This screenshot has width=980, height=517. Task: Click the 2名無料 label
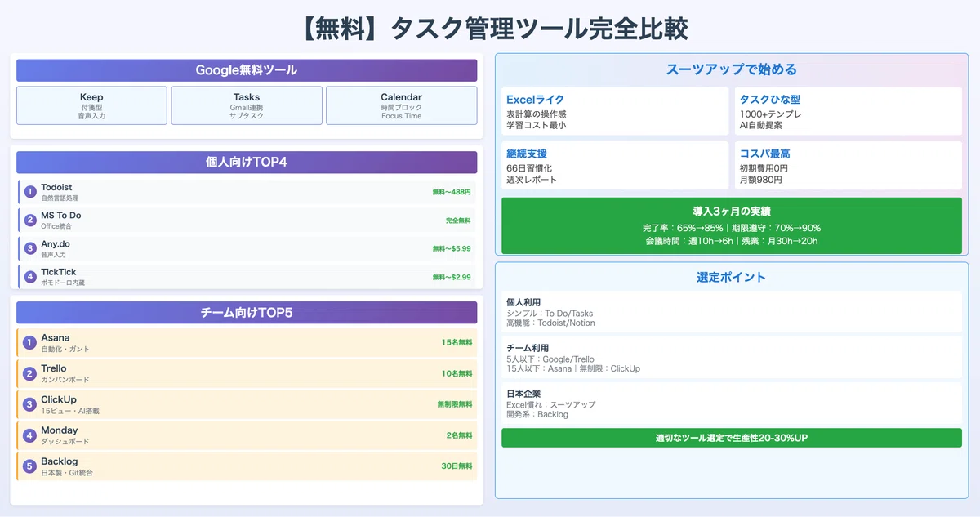pyautogui.click(x=459, y=435)
